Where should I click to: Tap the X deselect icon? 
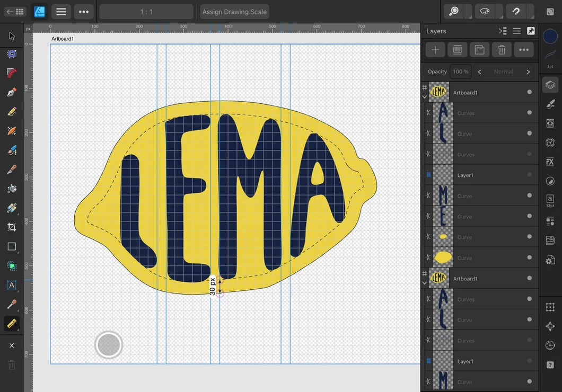click(12, 345)
